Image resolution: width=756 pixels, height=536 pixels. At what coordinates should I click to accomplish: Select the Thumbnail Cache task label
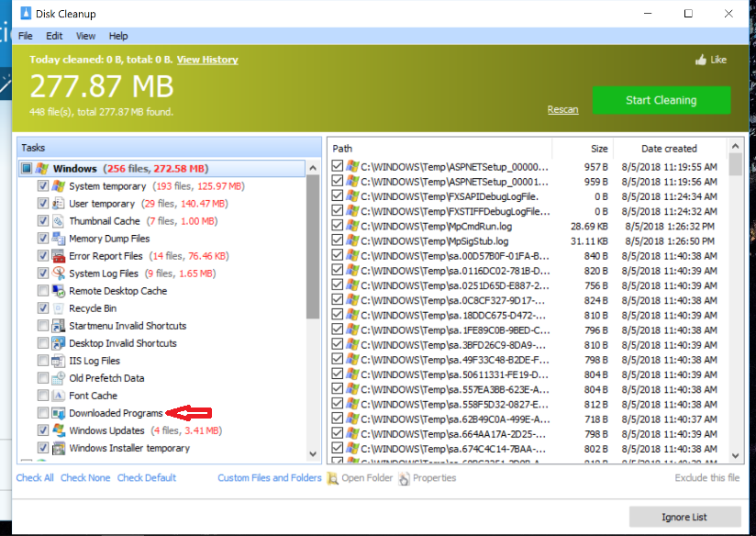(105, 221)
